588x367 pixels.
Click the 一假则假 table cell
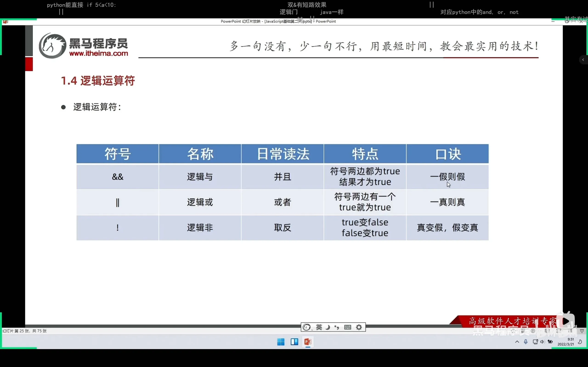tap(447, 177)
